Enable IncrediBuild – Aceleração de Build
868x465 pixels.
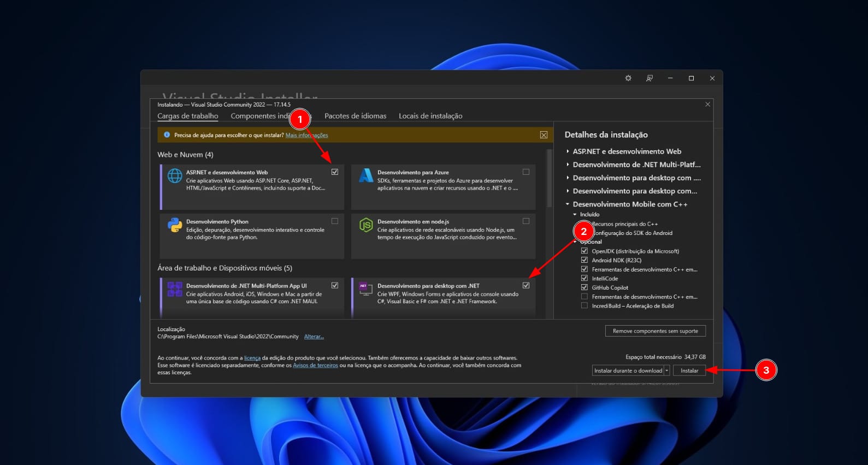584,305
